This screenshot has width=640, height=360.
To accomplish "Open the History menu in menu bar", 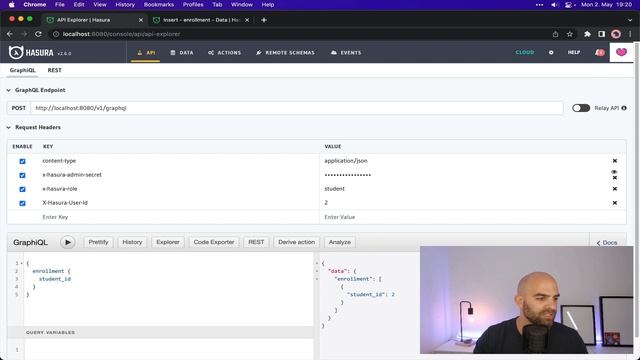I will point(125,4).
